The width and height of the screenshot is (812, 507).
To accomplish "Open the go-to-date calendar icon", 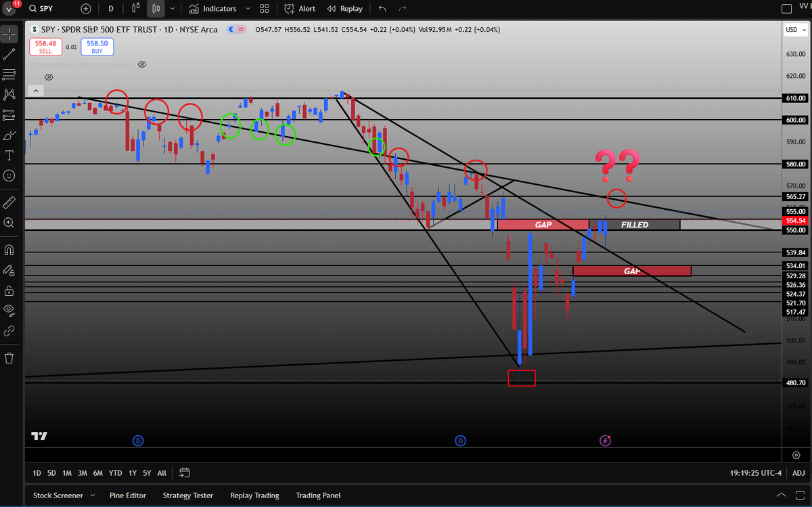I will pos(185,473).
